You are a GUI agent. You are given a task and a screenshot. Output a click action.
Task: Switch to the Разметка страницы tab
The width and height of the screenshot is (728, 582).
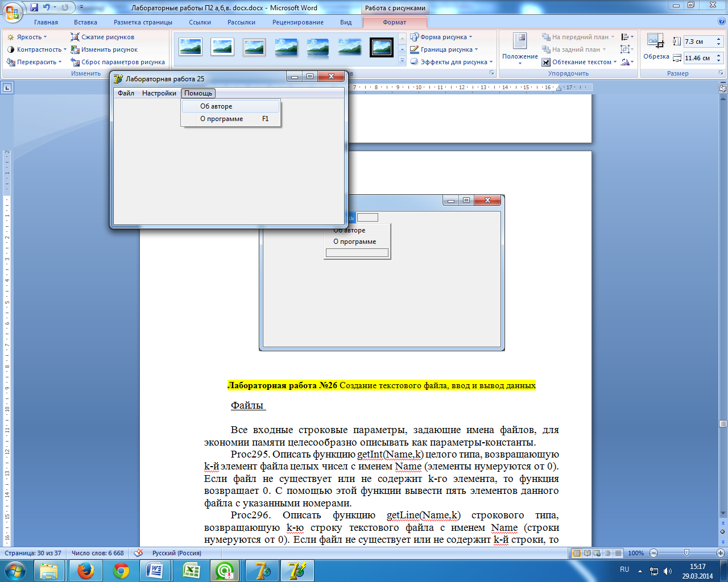143,22
